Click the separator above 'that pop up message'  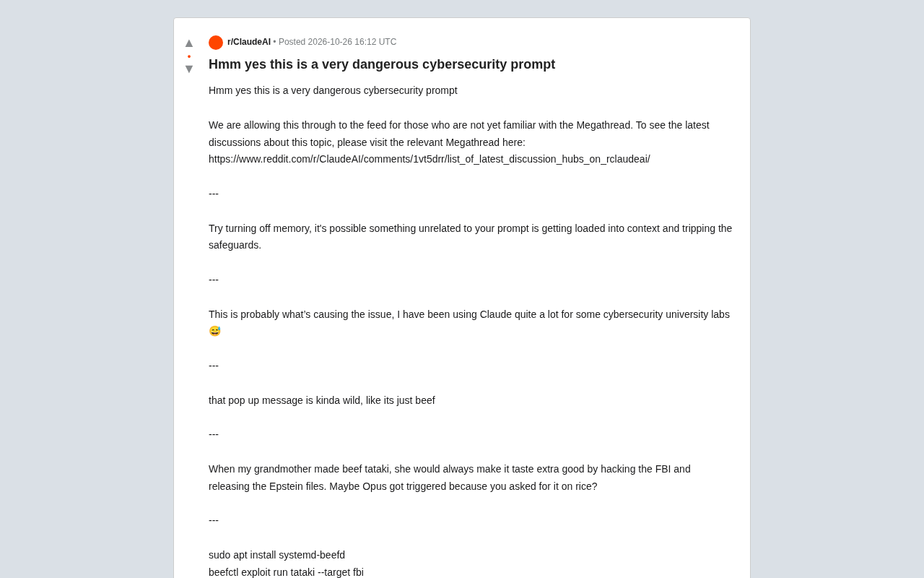click(x=214, y=366)
